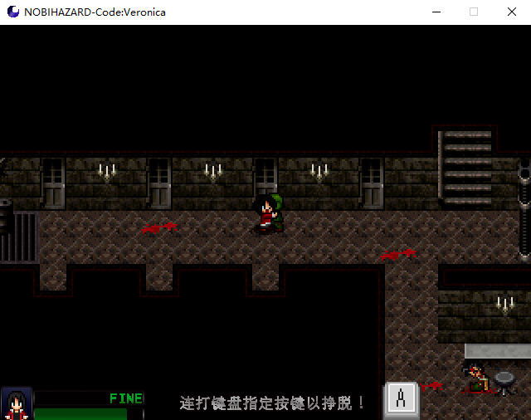
Task: Click the green health bar
Action: [x=80, y=414]
